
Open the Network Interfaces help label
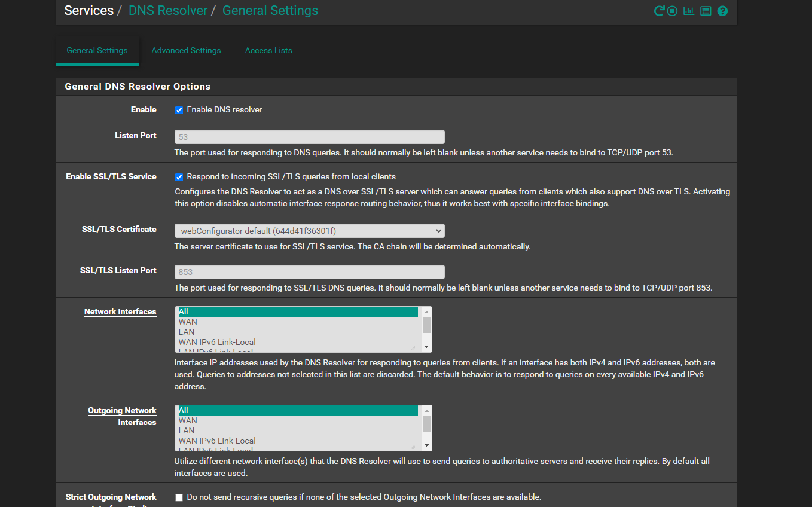pos(120,312)
